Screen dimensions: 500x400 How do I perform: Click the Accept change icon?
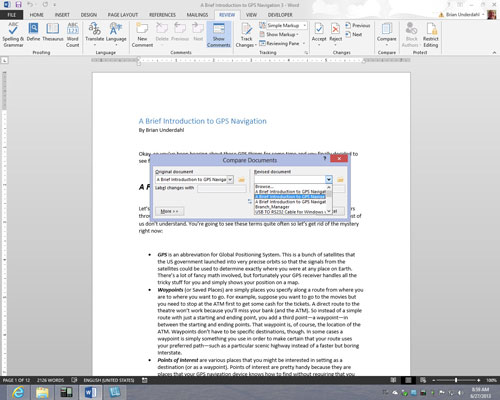[319, 33]
